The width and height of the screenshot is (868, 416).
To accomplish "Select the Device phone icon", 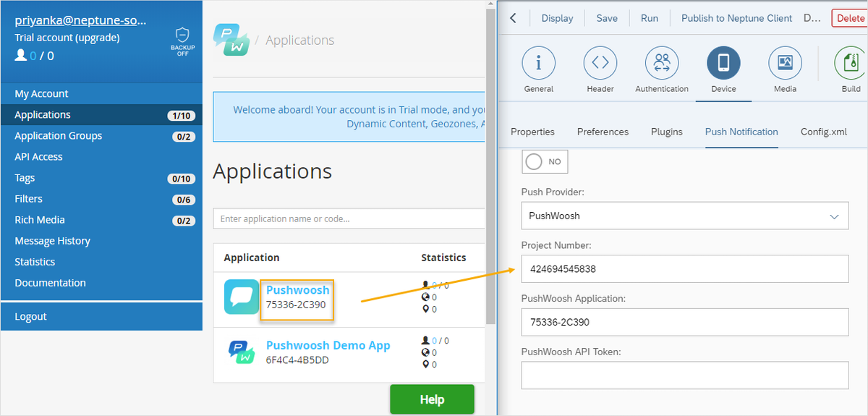I will (x=723, y=64).
